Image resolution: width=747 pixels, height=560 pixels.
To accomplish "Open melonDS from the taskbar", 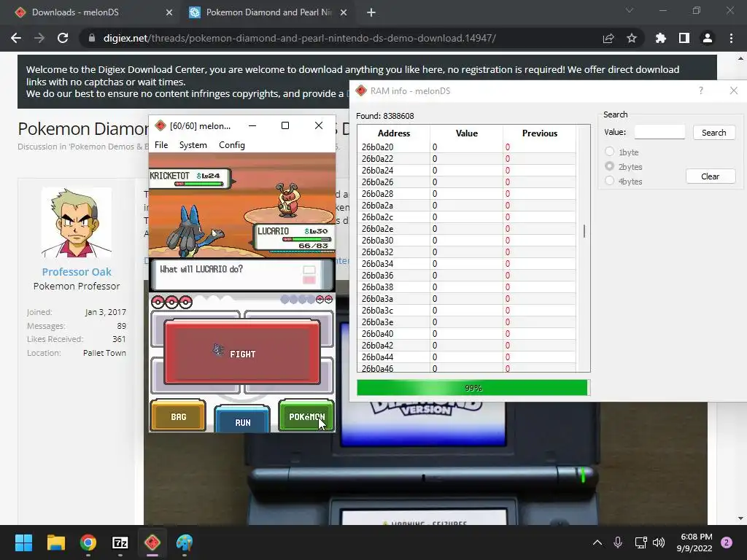I will coord(152,542).
